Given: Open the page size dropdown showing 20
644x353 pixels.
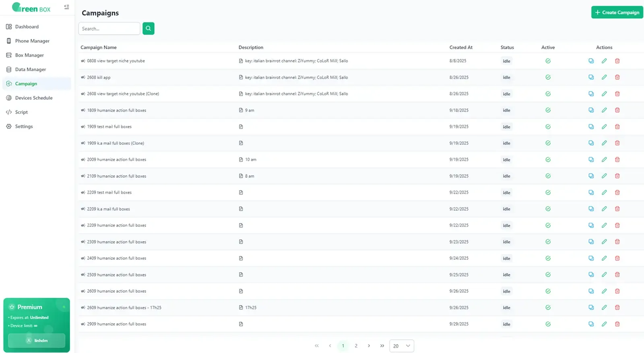Looking at the screenshot, I should coord(402,346).
